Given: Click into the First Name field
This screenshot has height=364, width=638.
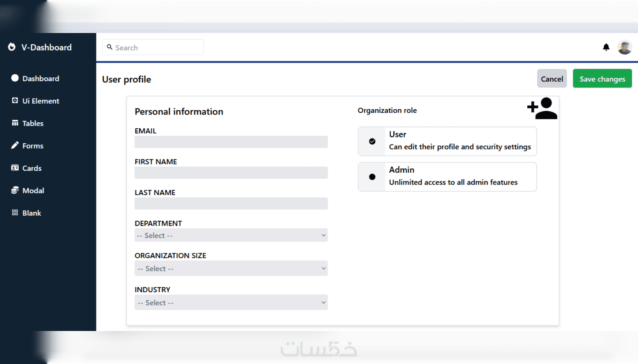Looking at the screenshot, I should coord(231,173).
